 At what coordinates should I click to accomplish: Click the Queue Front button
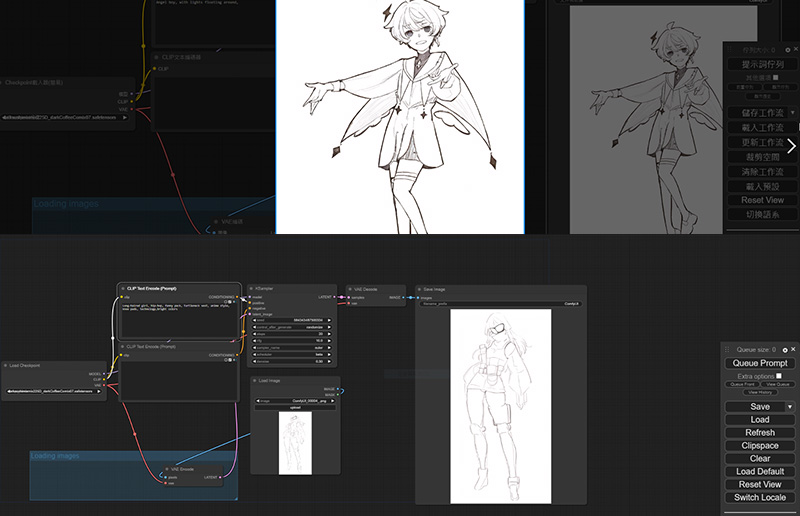[742, 384]
